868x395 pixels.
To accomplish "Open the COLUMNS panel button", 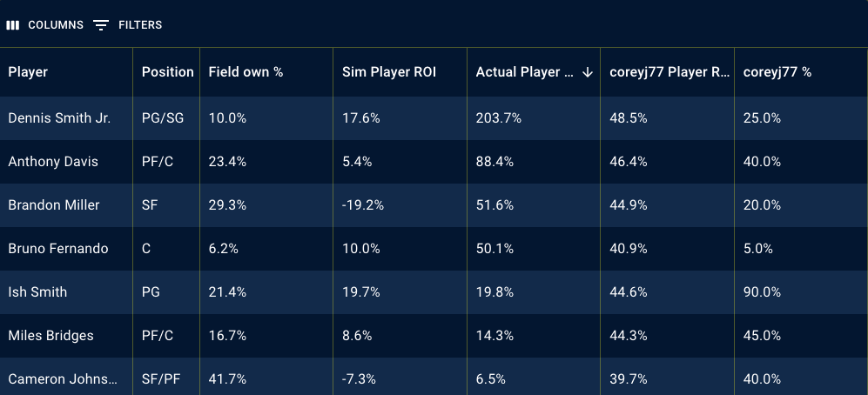I will click(55, 25).
